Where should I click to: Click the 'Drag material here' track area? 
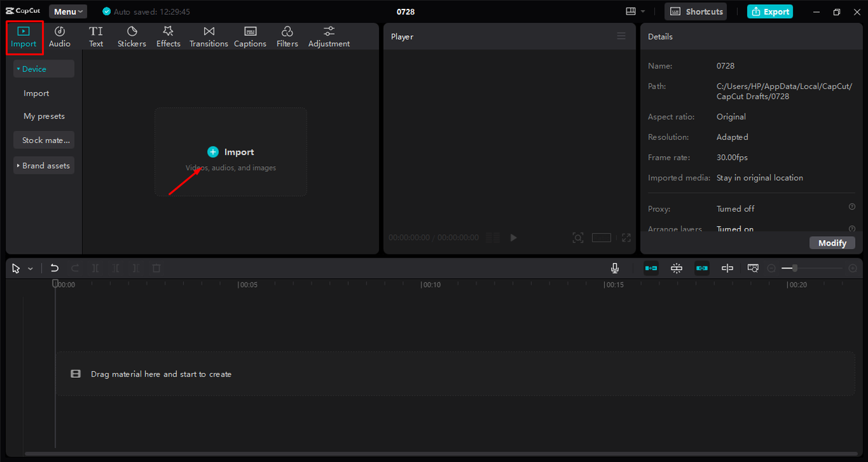click(456, 374)
